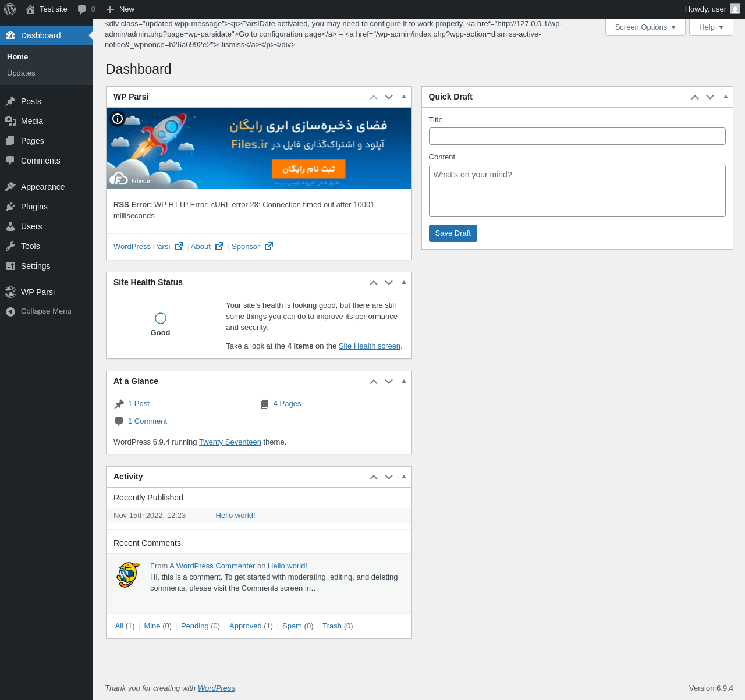
Task: Collapse the WP Parsi panel
Action: tap(404, 97)
